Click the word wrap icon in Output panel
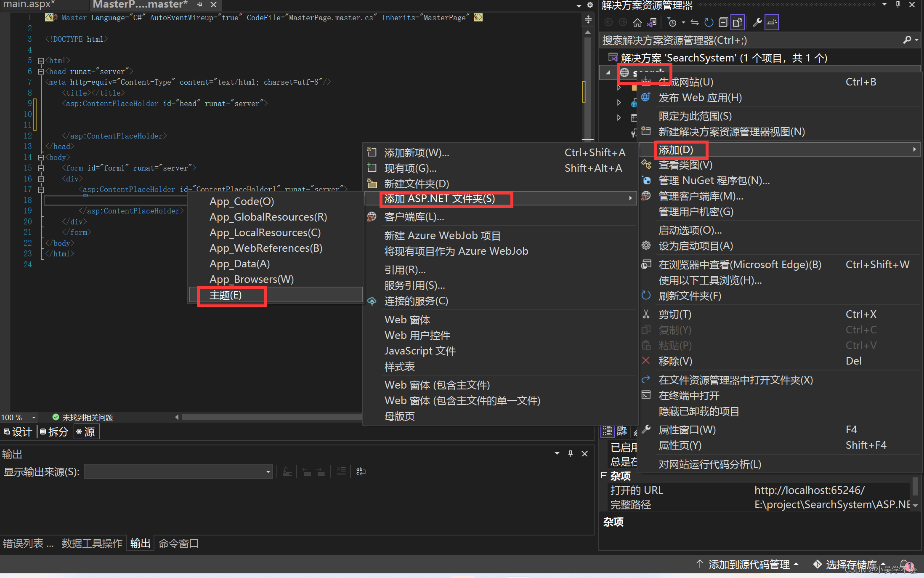The width and height of the screenshot is (924, 578). (361, 471)
